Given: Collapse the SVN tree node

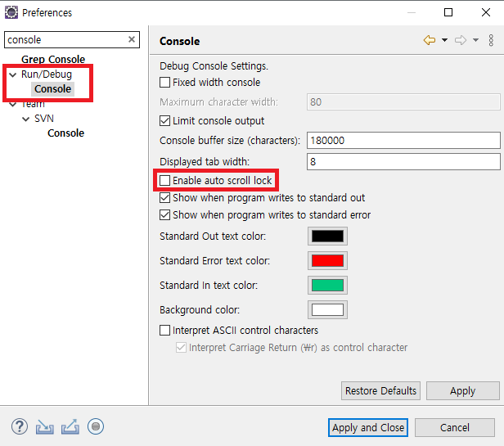Looking at the screenshot, I should tap(26, 119).
